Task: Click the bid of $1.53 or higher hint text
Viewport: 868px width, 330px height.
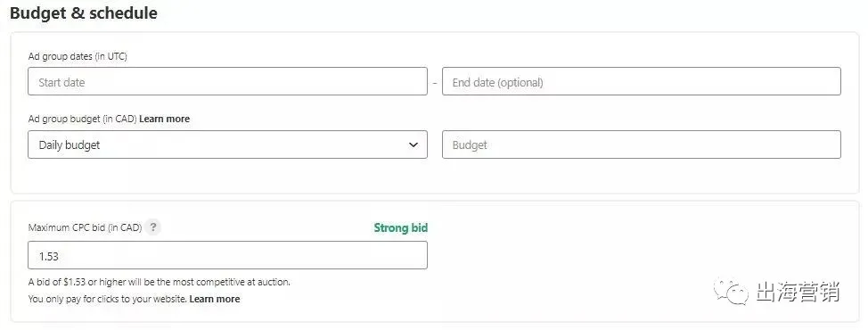Action: pos(160,282)
